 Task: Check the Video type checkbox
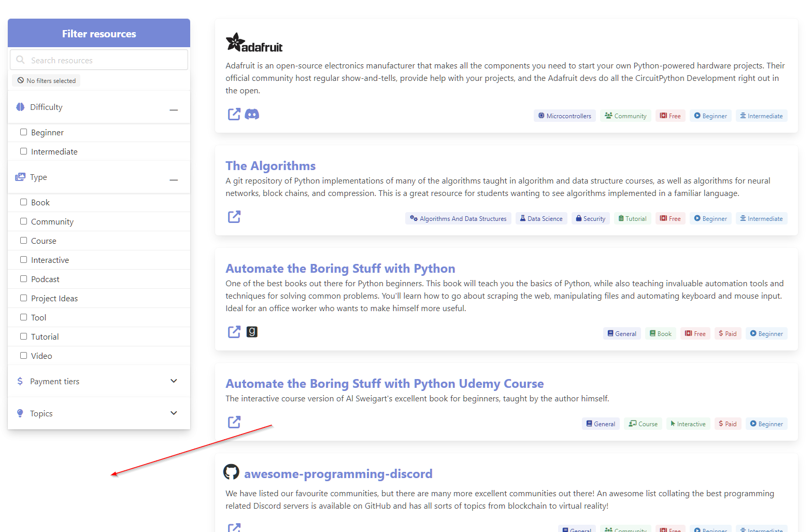point(23,356)
